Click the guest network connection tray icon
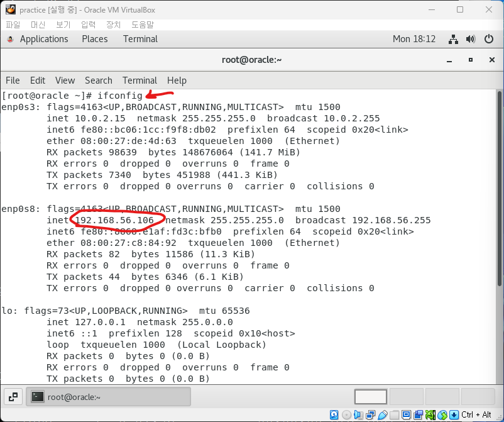 click(x=453, y=39)
